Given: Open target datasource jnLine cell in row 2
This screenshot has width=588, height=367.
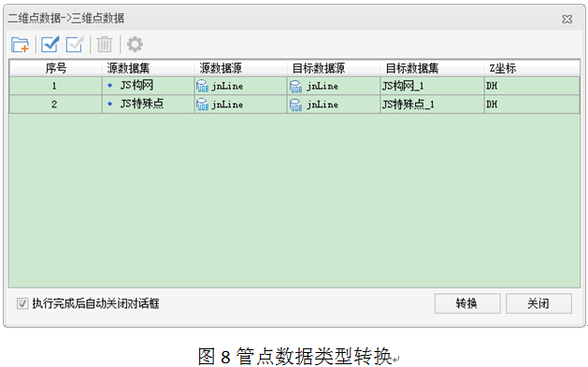Looking at the screenshot, I should click(334, 104).
